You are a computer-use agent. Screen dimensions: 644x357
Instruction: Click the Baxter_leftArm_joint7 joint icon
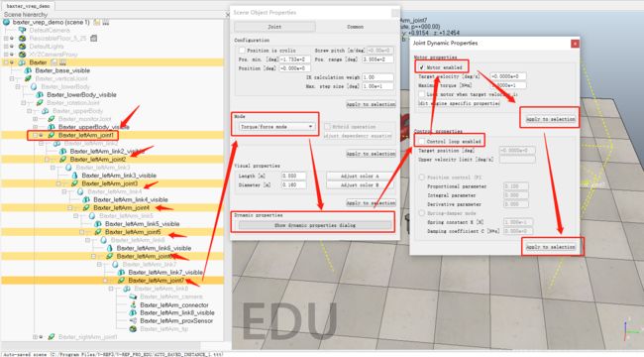point(121,281)
